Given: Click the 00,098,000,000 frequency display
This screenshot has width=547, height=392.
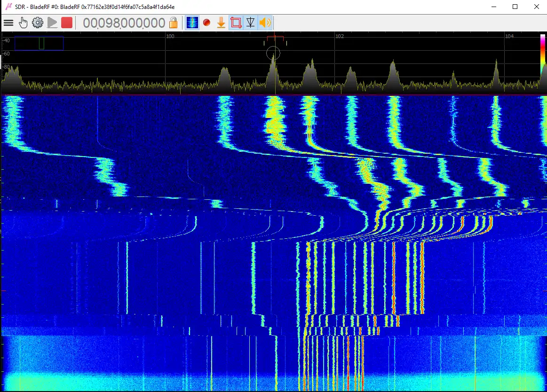Looking at the screenshot, I should (x=124, y=23).
